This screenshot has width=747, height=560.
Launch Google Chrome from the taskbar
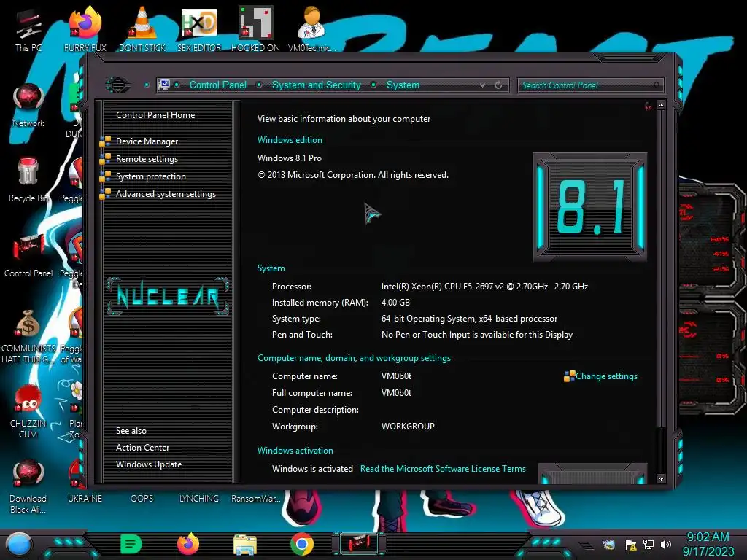(302, 544)
